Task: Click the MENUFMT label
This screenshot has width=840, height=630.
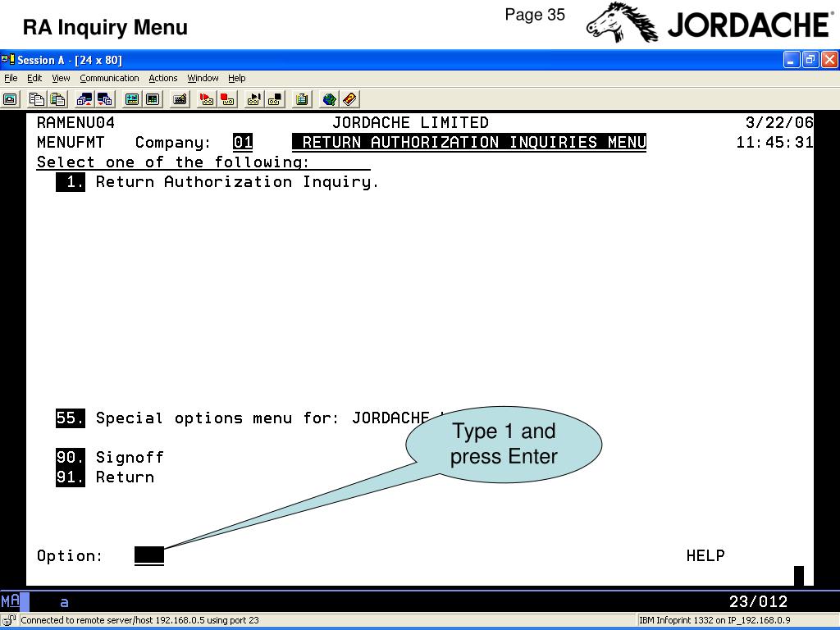Action: click(x=71, y=143)
